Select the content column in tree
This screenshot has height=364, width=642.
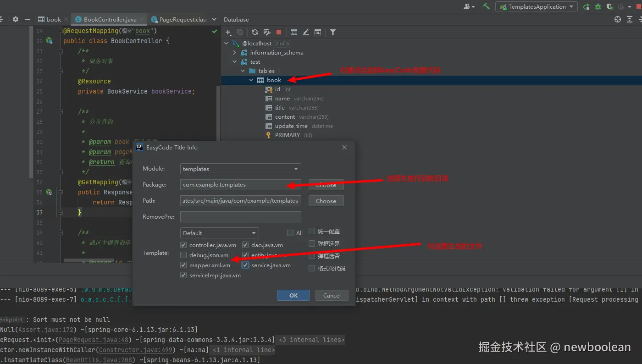285,117
